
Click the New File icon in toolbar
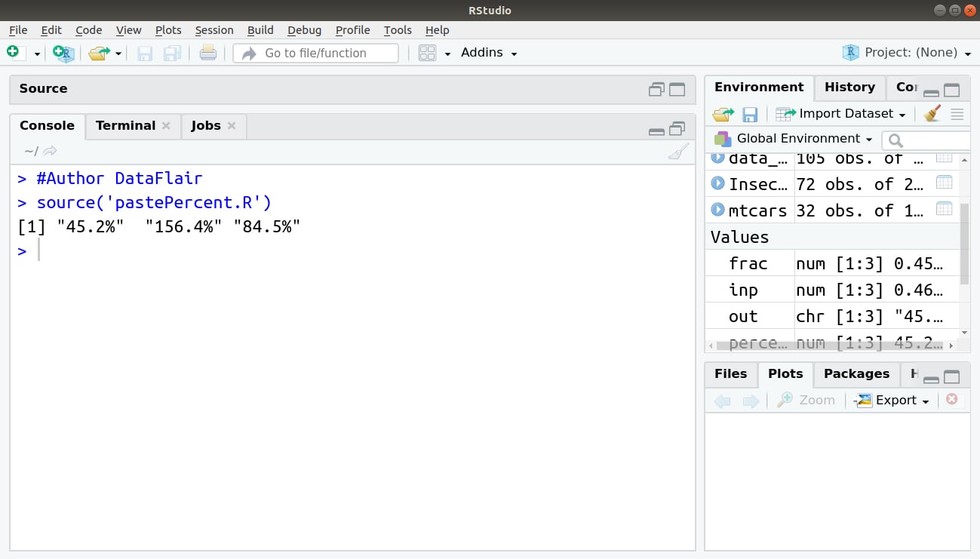point(14,53)
